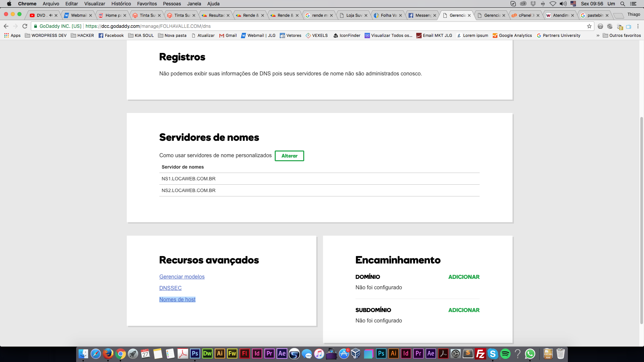Open System Preferences gear in dock
Screen dimensions: 644x362
455,354
